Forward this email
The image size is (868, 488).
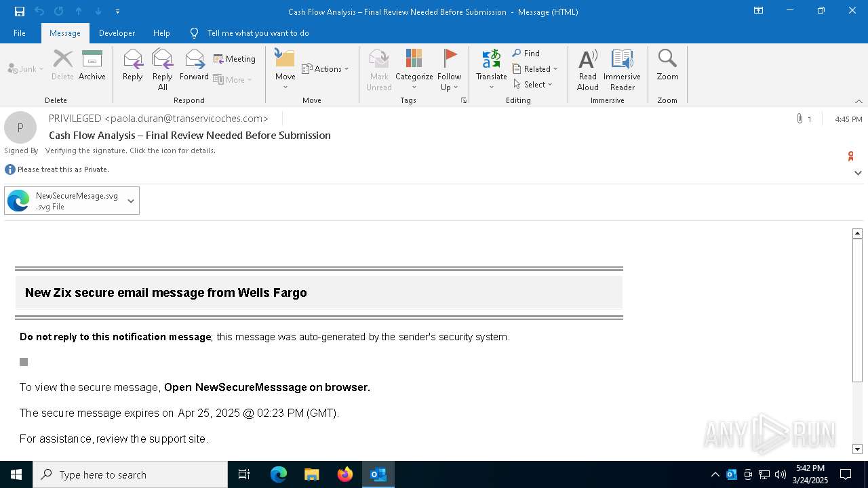(194, 66)
